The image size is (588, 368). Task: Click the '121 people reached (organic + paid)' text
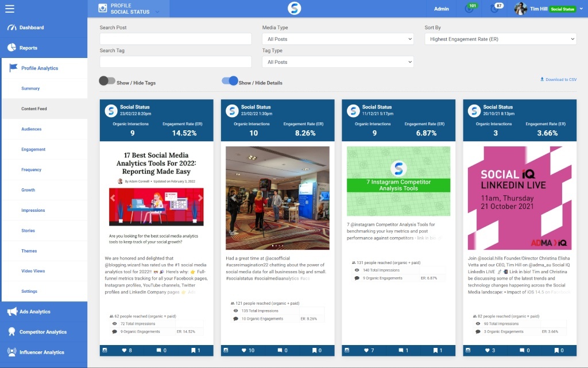(268, 303)
